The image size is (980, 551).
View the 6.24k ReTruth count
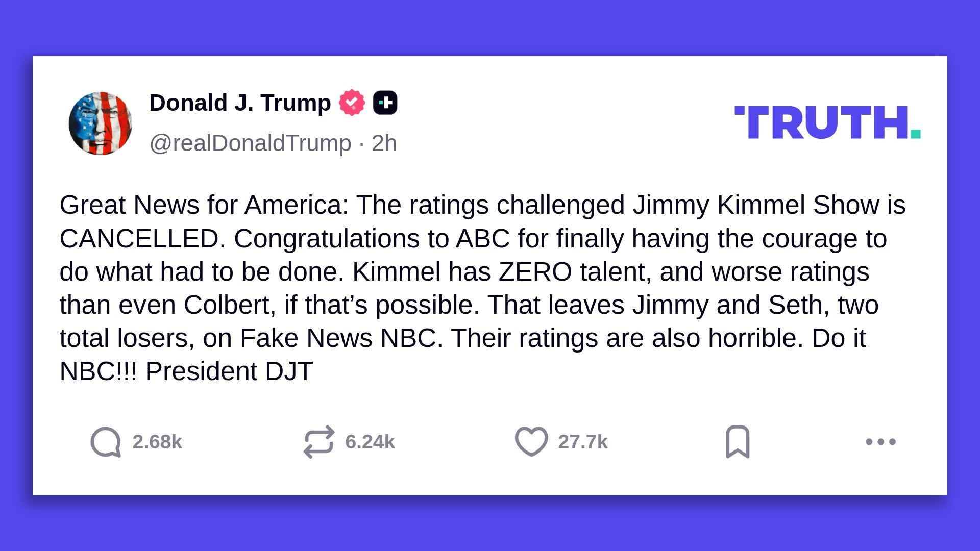(x=370, y=442)
